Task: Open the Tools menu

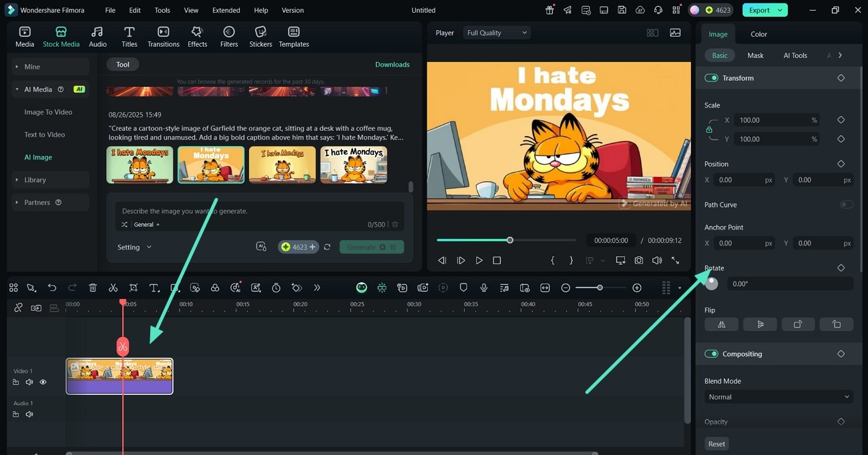Action: (162, 10)
